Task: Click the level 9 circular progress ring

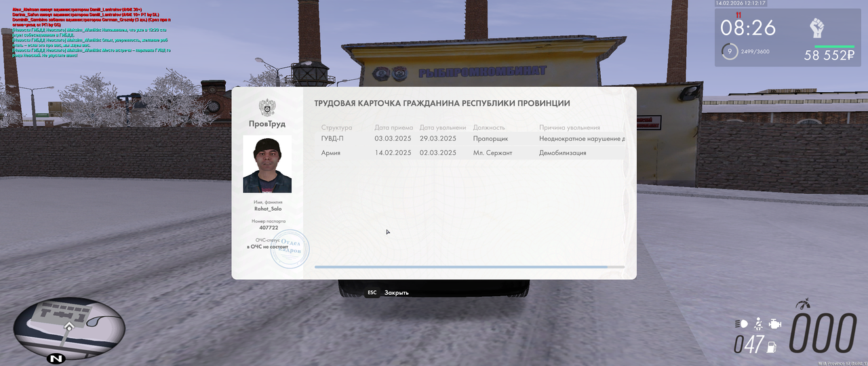Action: (730, 52)
